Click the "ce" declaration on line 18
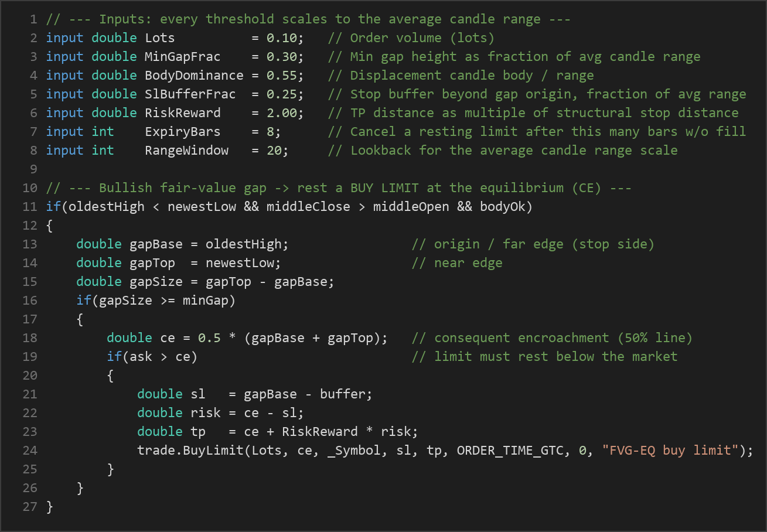The height and width of the screenshot is (532, 767). click(168, 338)
